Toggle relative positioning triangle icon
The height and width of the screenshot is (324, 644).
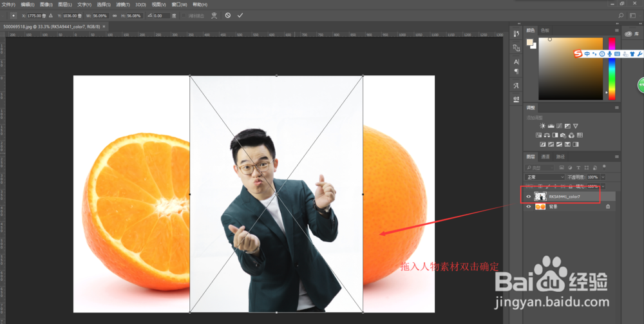[x=51, y=15]
